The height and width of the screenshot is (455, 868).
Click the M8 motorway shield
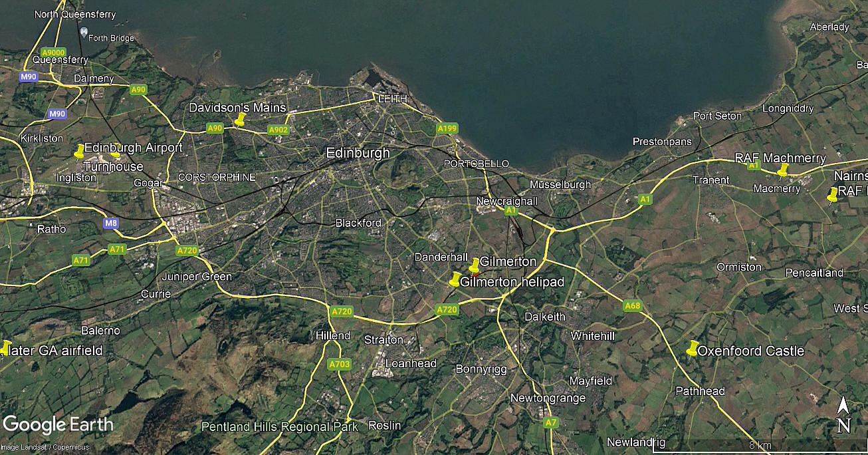pyautogui.click(x=111, y=224)
